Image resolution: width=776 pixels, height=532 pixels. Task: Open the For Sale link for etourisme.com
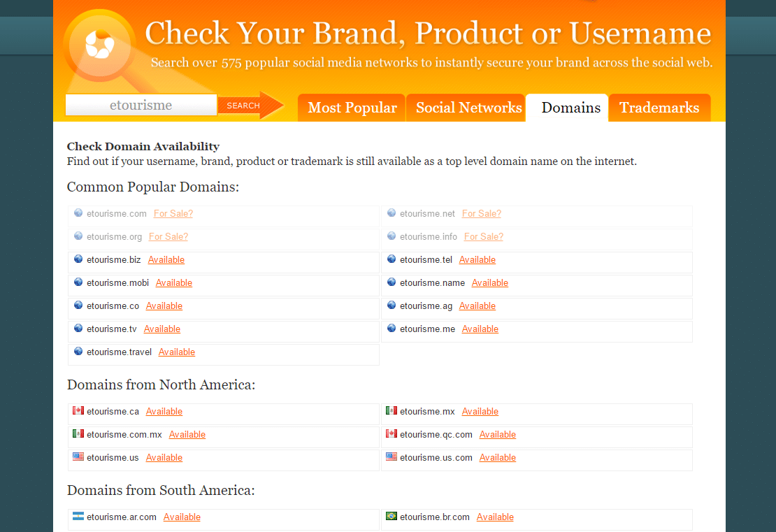[173, 213]
